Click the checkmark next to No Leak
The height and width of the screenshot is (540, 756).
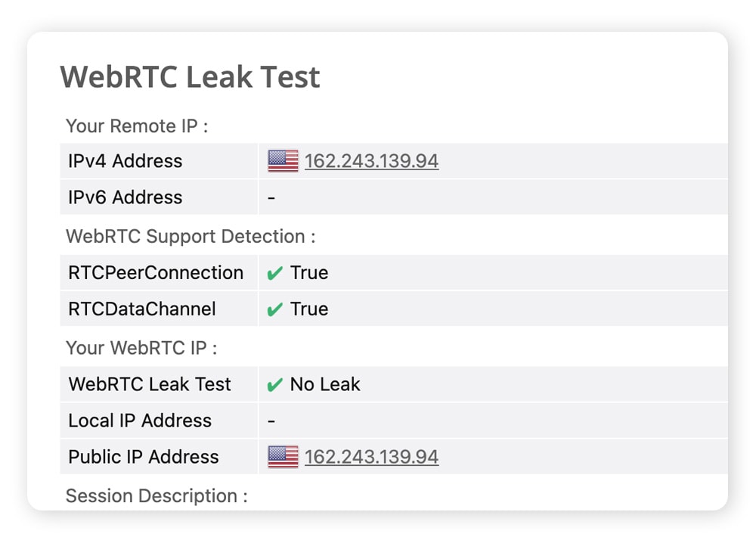[275, 383]
